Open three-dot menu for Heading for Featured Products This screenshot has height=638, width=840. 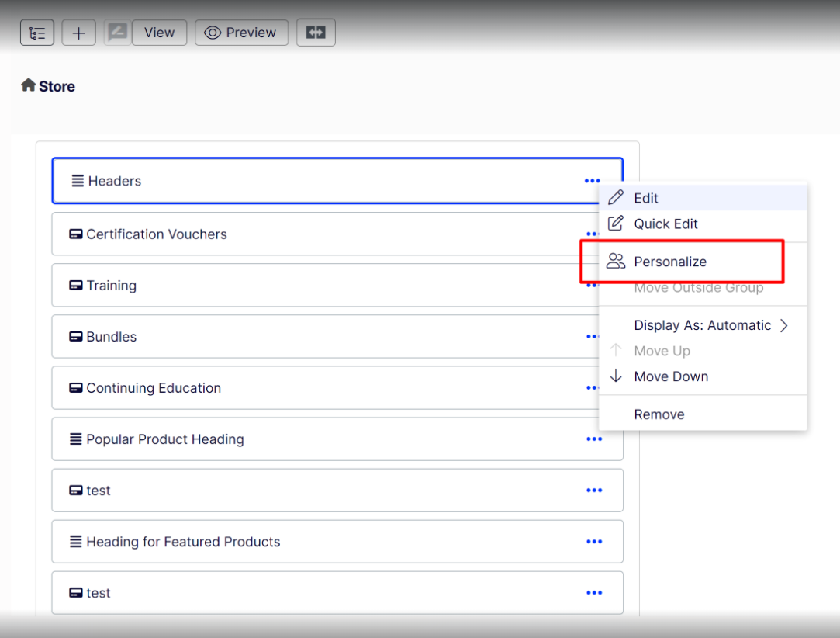pos(594,542)
